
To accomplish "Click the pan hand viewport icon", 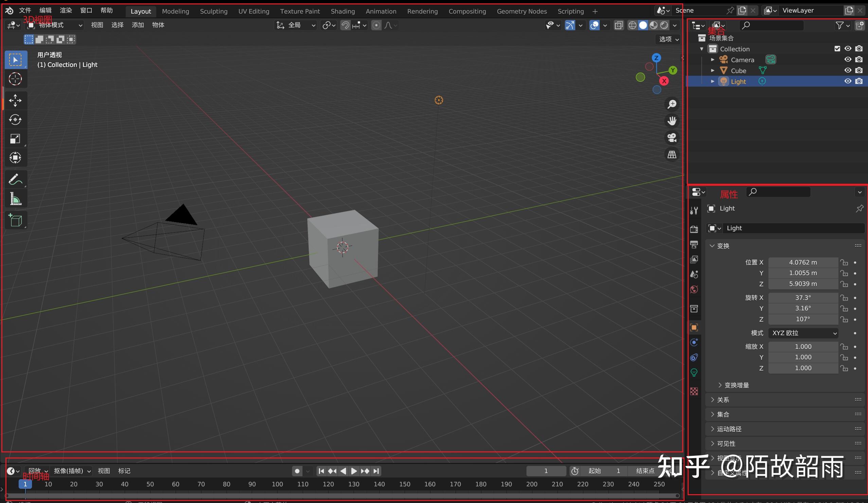I will [x=672, y=121].
